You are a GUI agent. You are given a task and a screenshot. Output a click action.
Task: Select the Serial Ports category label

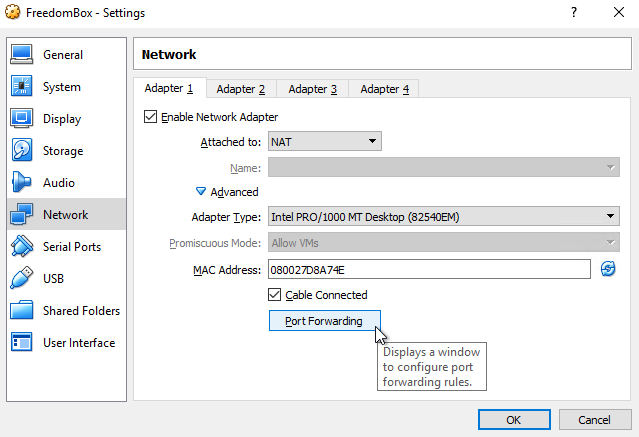click(x=72, y=247)
